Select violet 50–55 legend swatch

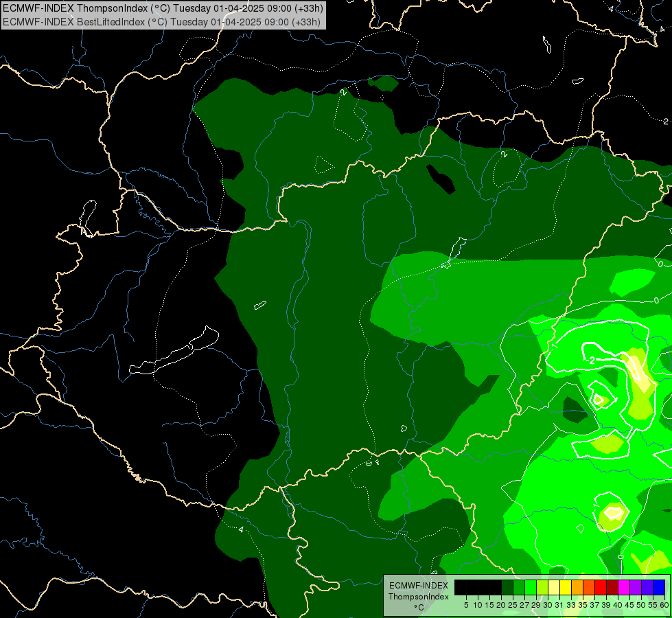pyautogui.click(x=647, y=587)
